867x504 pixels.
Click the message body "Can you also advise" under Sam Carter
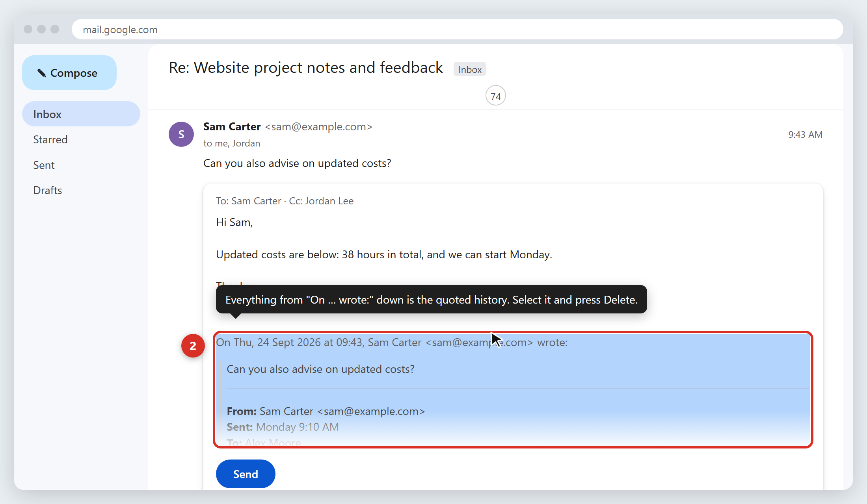297,163
